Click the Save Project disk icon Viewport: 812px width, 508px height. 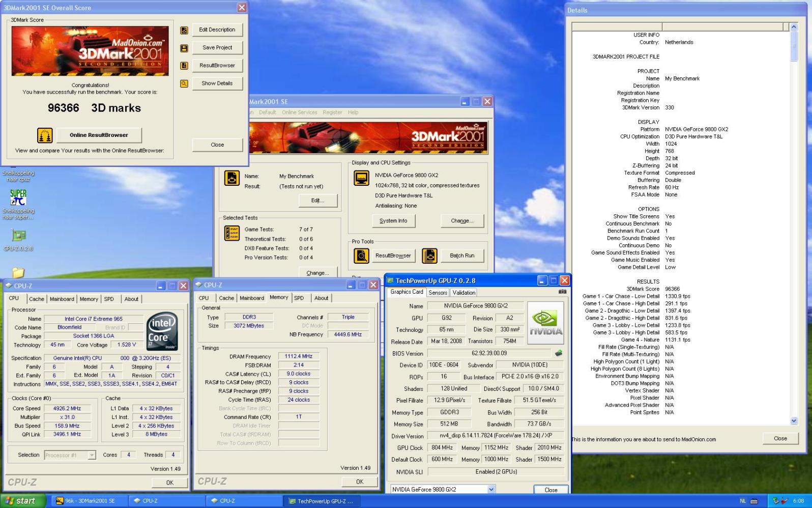pyautogui.click(x=184, y=48)
